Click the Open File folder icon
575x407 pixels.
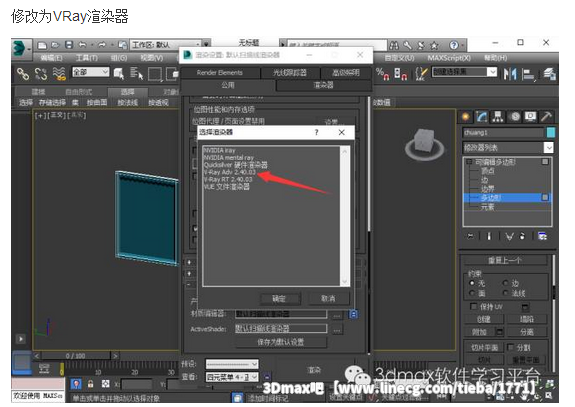(55, 45)
